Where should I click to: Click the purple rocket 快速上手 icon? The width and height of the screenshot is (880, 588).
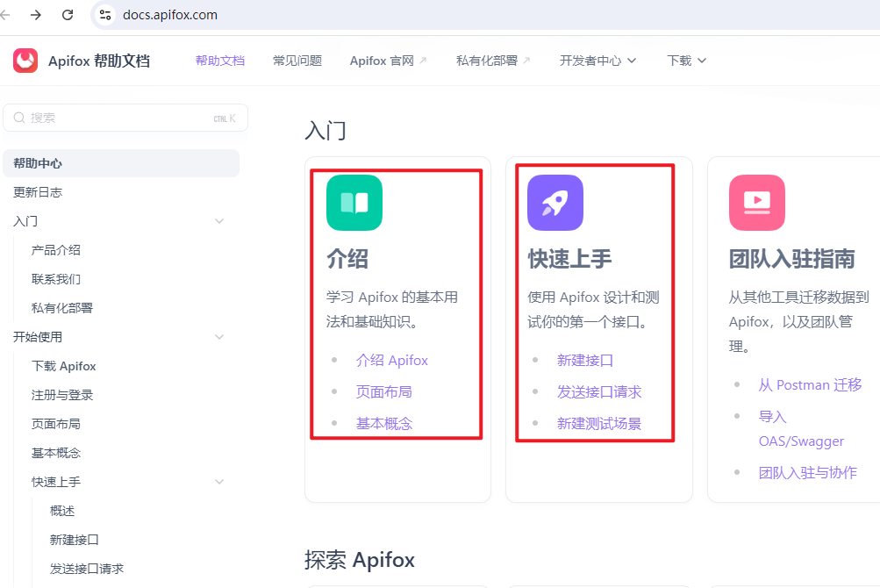(555, 203)
